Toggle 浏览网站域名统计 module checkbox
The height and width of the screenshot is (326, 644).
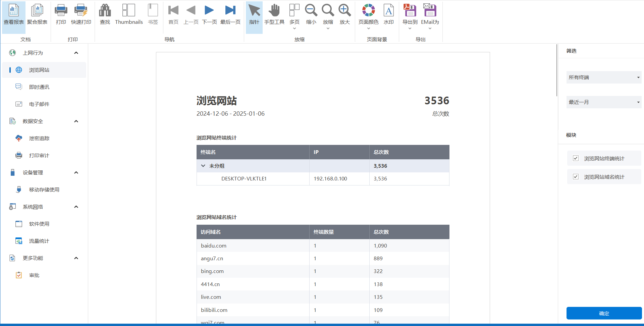[x=576, y=177]
